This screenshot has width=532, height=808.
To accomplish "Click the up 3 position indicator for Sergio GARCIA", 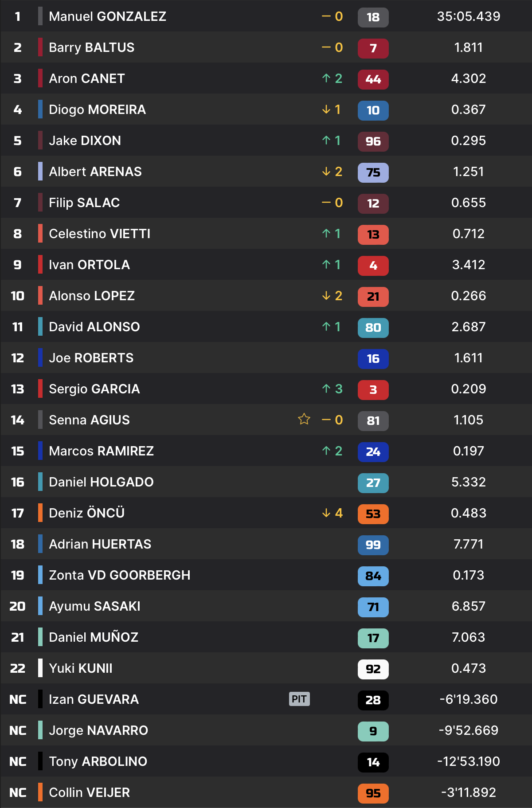I will coord(332,389).
